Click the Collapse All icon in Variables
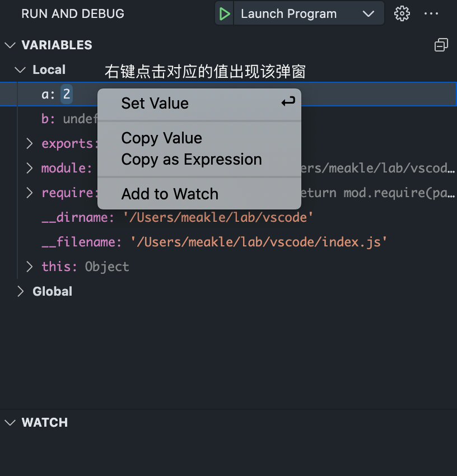 441,45
